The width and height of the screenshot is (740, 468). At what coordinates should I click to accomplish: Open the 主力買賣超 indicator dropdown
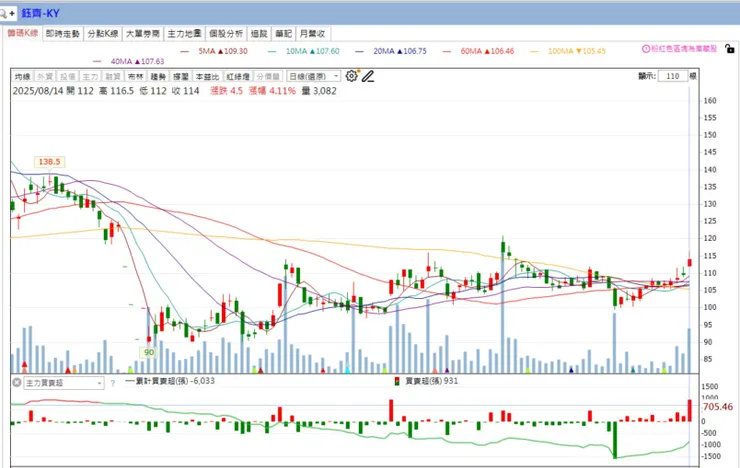(x=64, y=383)
